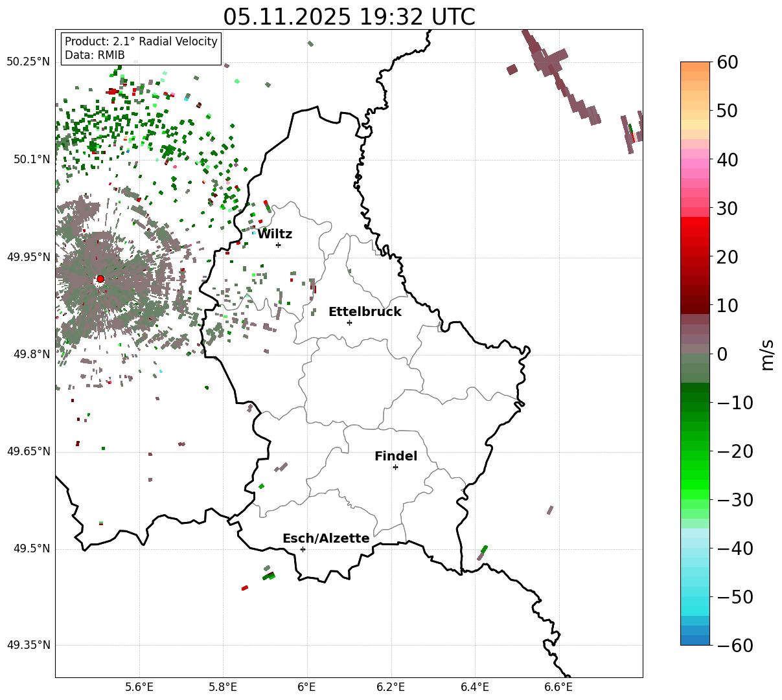782x700 pixels.
Task: Click the −10 tick label on colorbar
Action: tap(735, 403)
